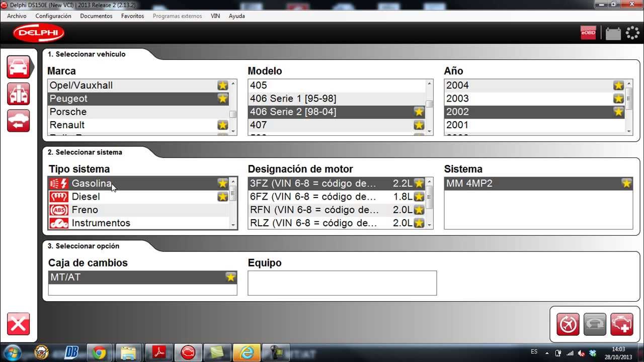Select Instrumentos system type
The width and height of the screenshot is (644, 362).
point(138,223)
